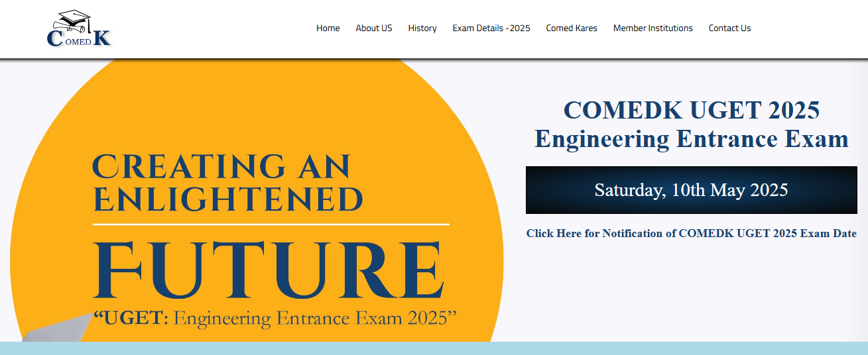Click the large FUTURE banner word
Screen dimensions: 868x355
pyautogui.click(x=269, y=270)
